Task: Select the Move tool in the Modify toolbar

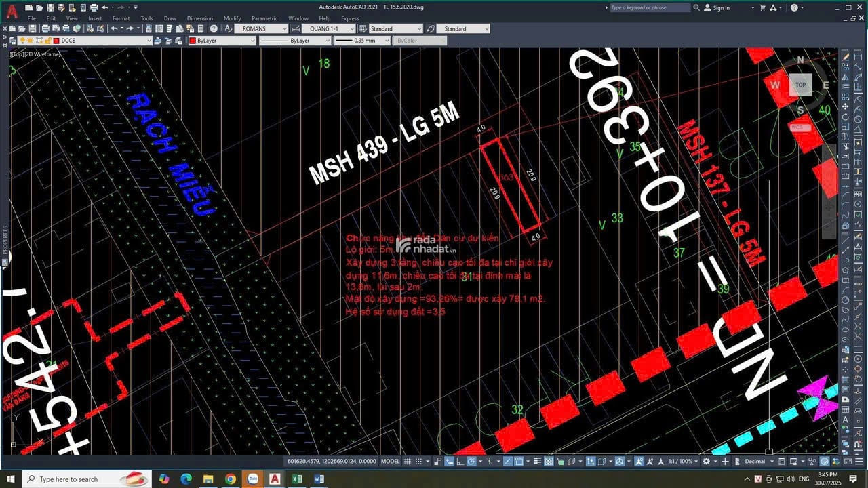Action: (x=846, y=108)
